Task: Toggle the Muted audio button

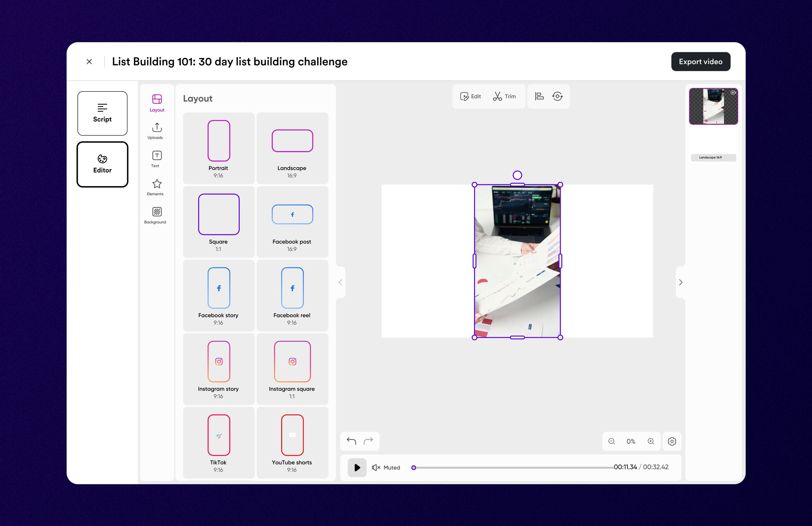Action: [x=386, y=468]
